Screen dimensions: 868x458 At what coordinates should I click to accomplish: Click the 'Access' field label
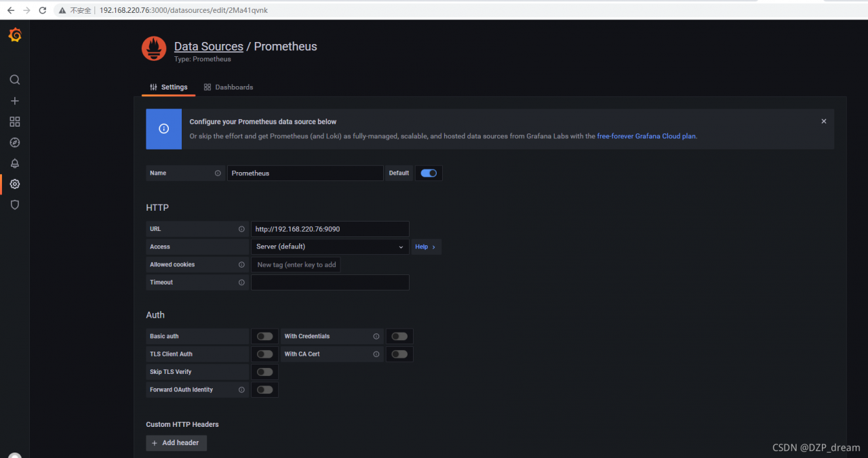click(160, 247)
